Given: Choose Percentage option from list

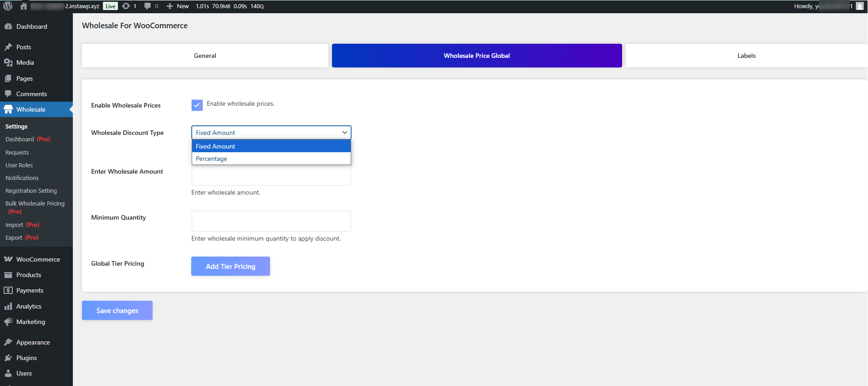Looking at the screenshot, I should tap(271, 159).
